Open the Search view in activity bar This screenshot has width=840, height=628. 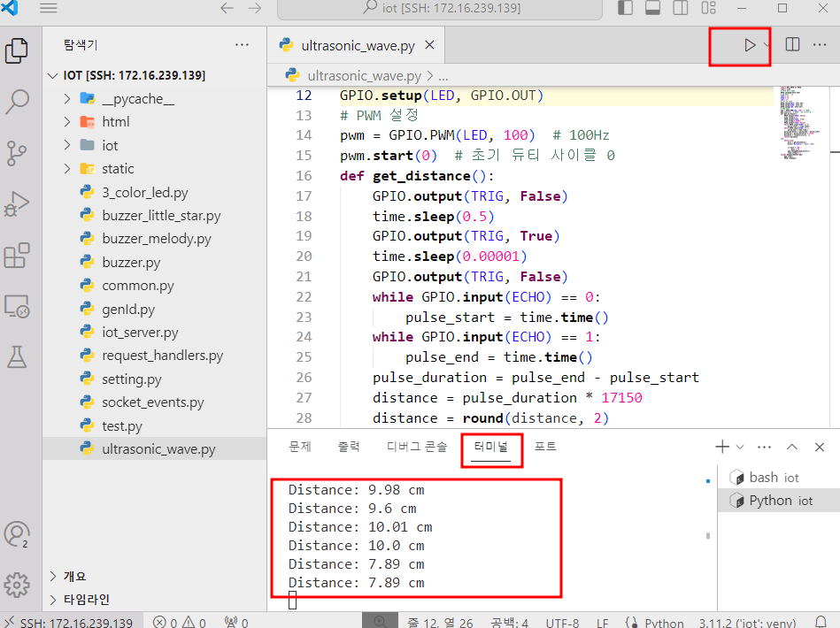point(17,102)
